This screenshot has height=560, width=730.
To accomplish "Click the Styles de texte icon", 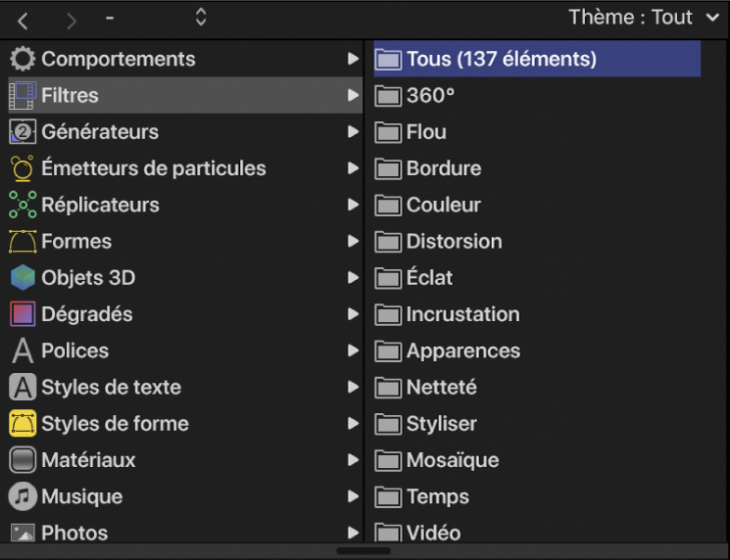I will [x=23, y=387].
